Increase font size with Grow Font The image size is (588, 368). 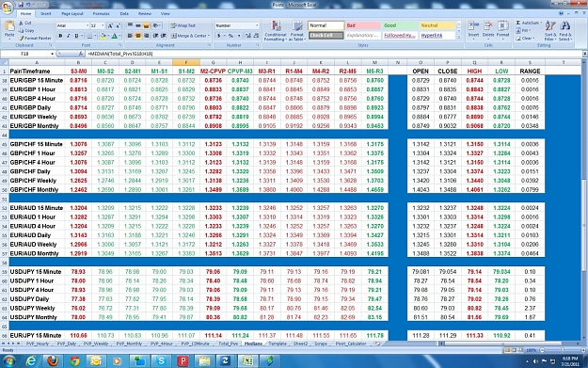tap(110, 25)
